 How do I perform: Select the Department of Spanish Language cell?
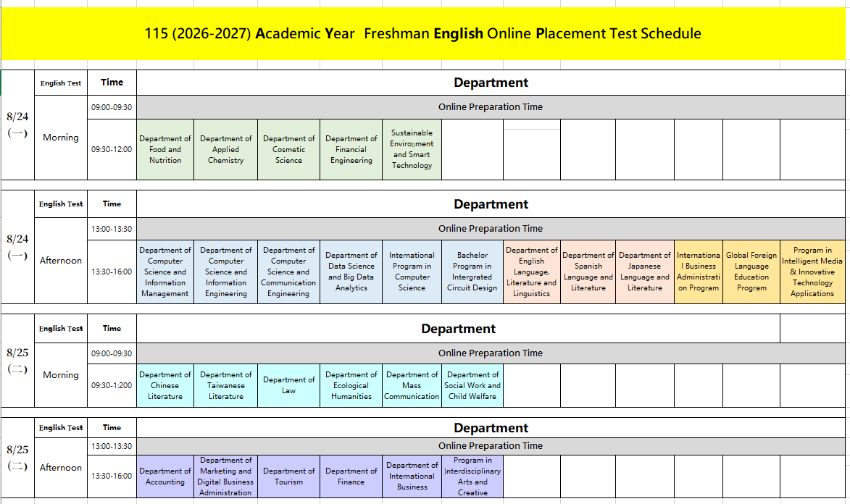pos(588,272)
